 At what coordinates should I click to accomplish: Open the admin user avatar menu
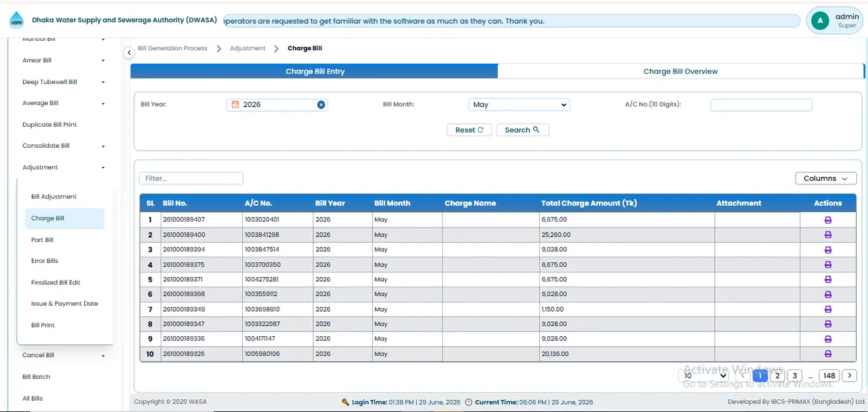[821, 21]
